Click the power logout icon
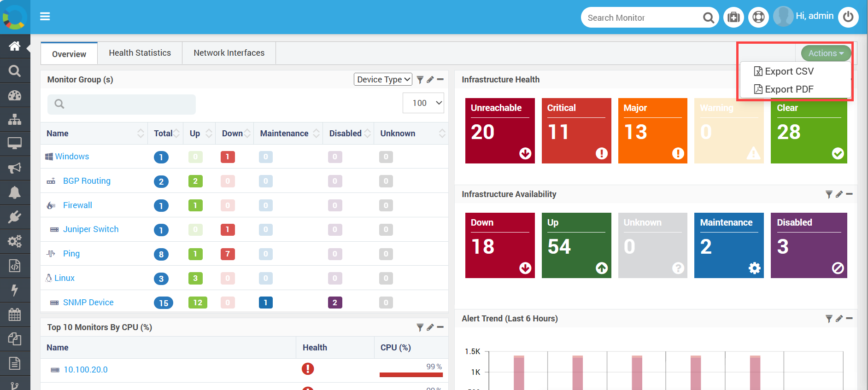This screenshot has width=868, height=390. 848,17
